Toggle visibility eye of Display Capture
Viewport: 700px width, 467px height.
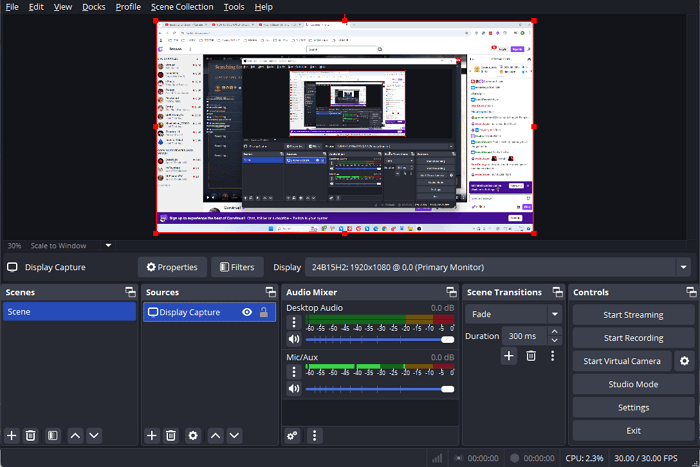point(247,312)
